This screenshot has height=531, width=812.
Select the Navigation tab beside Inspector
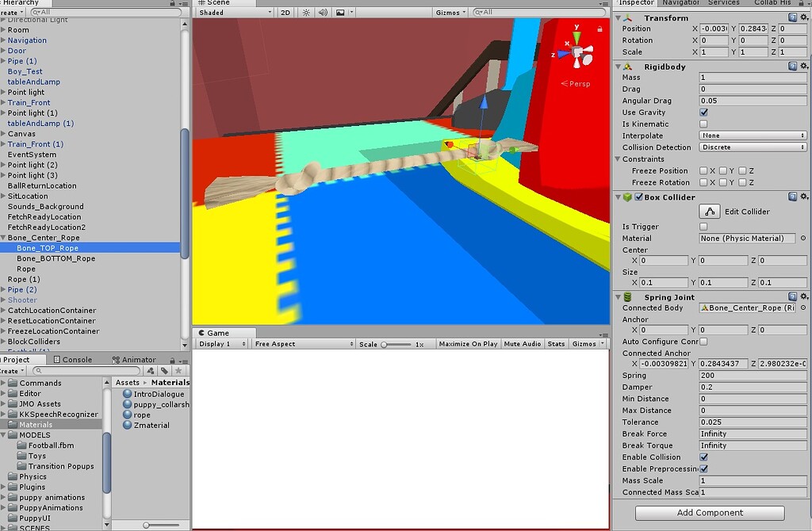pos(679,2)
